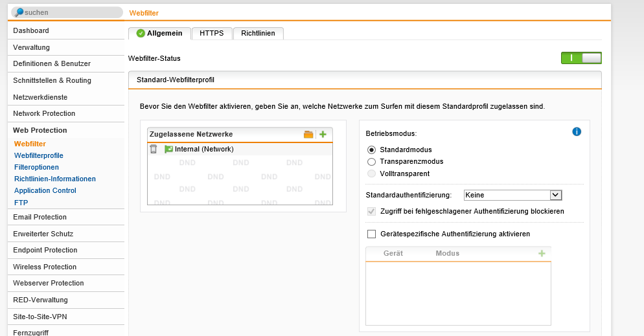Click the folder icon in Zugelassene Netzwerke
Viewport: 644px width, 336px height.
pyautogui.click(x=308, y=134)
